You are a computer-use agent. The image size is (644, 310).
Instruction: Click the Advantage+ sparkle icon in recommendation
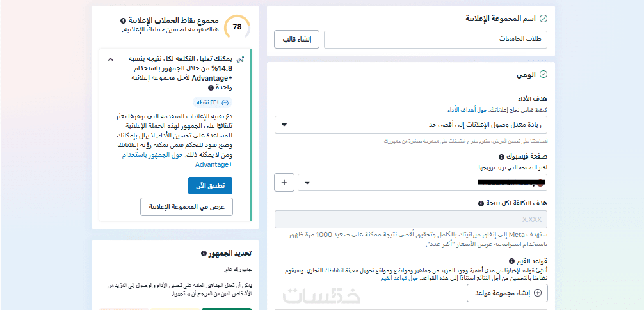click(241, 59)
